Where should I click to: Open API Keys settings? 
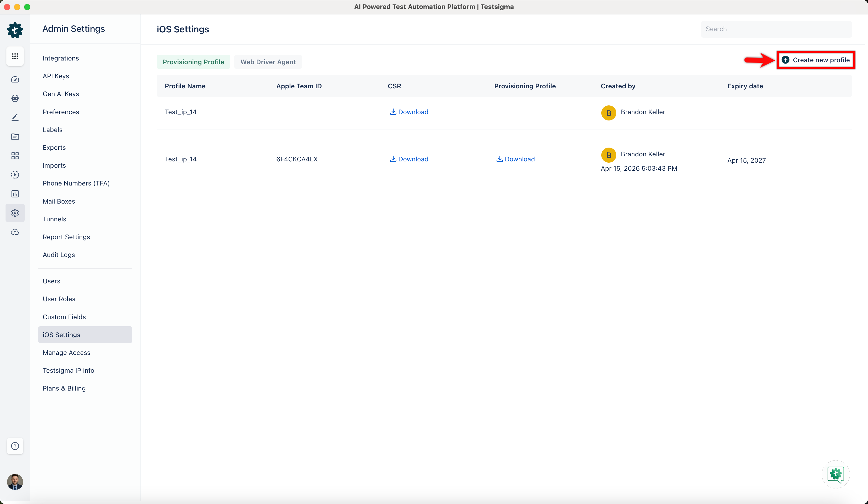point(56,76)
